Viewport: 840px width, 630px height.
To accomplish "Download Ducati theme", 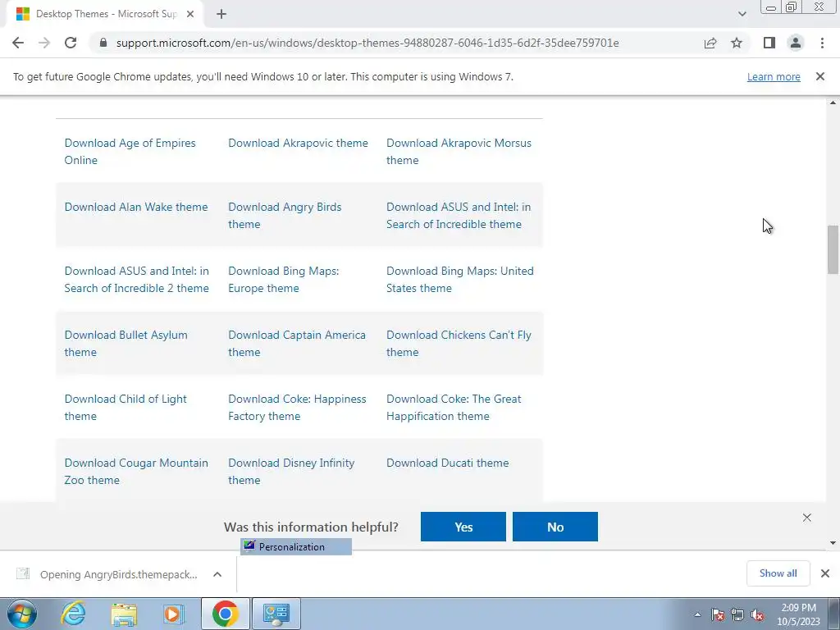I will tap(447, 463).
